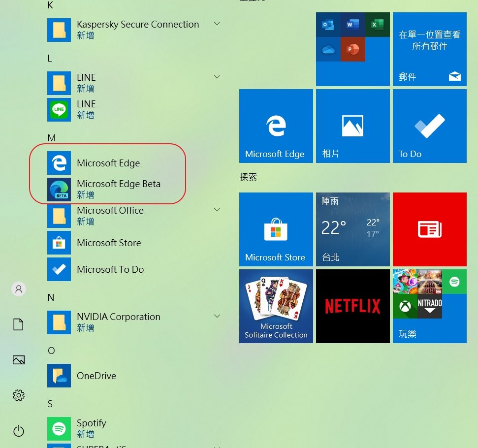Open user account icon in sidebar
Viewport: 478px width, 448px height.
pos(19,289)
